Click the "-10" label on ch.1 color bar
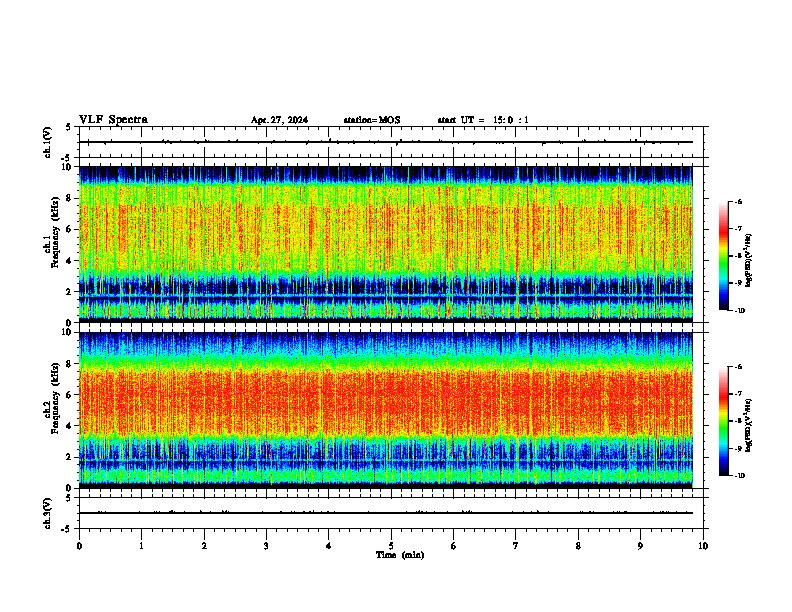This screenshot has width=792, height=612. pyautogui.click(x=740, y=311)
